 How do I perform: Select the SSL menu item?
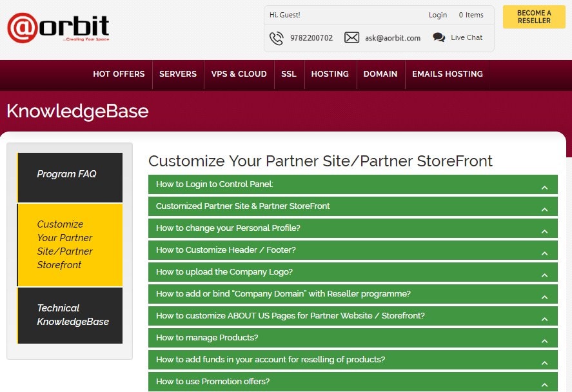[289, 74]
